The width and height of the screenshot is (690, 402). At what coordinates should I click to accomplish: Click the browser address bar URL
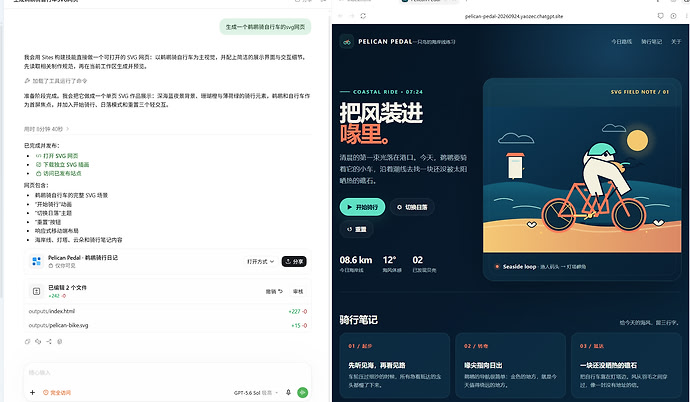tap(514, 16)
